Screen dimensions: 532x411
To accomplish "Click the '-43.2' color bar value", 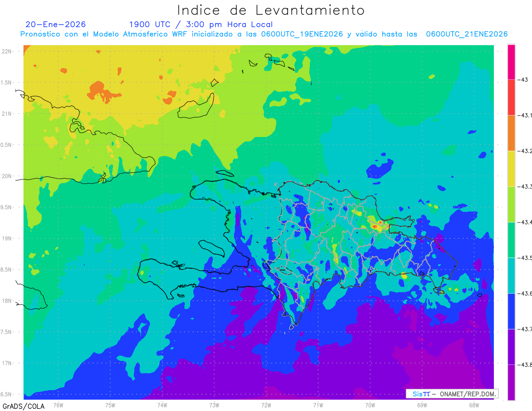I will click(x=525, y=151).
